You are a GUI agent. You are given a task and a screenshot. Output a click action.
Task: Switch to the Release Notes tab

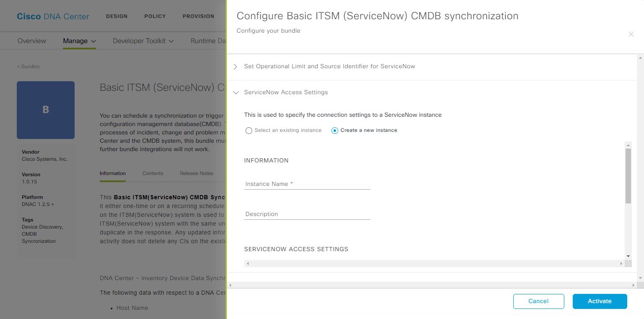pos(196,173)
